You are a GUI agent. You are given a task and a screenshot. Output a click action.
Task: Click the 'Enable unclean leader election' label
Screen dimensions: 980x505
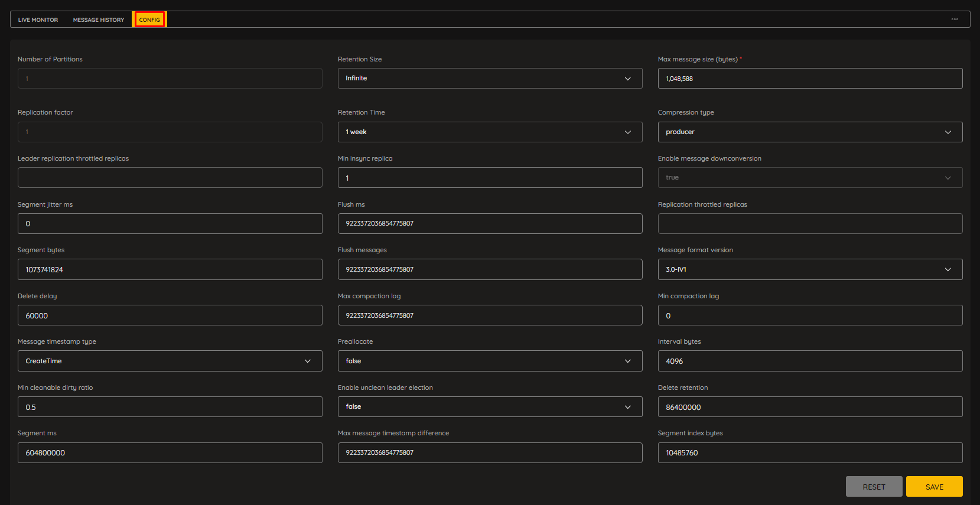[x=385, y=387]
